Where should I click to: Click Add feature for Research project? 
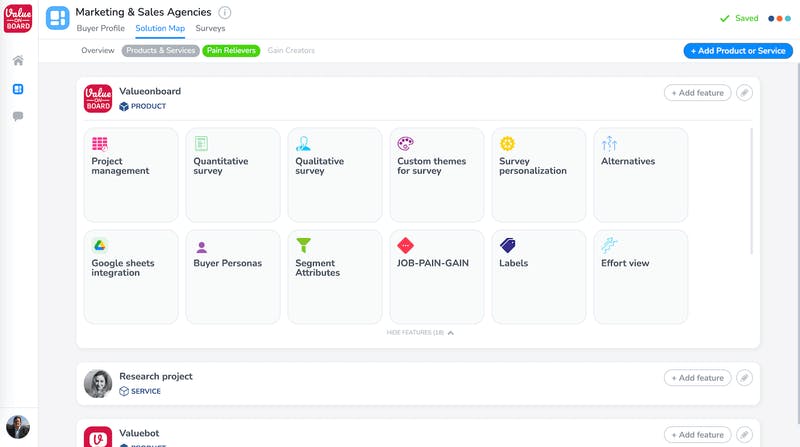click(x=697, y=378)
